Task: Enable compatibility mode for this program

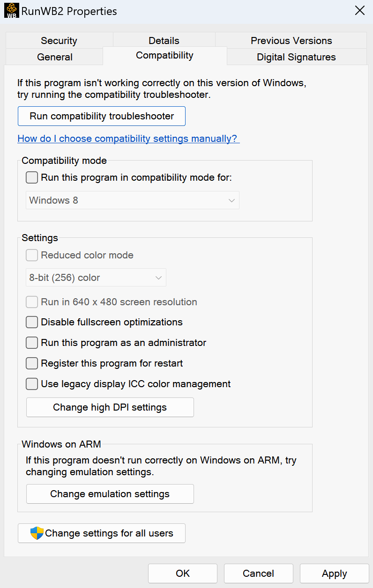Action: 31,177
